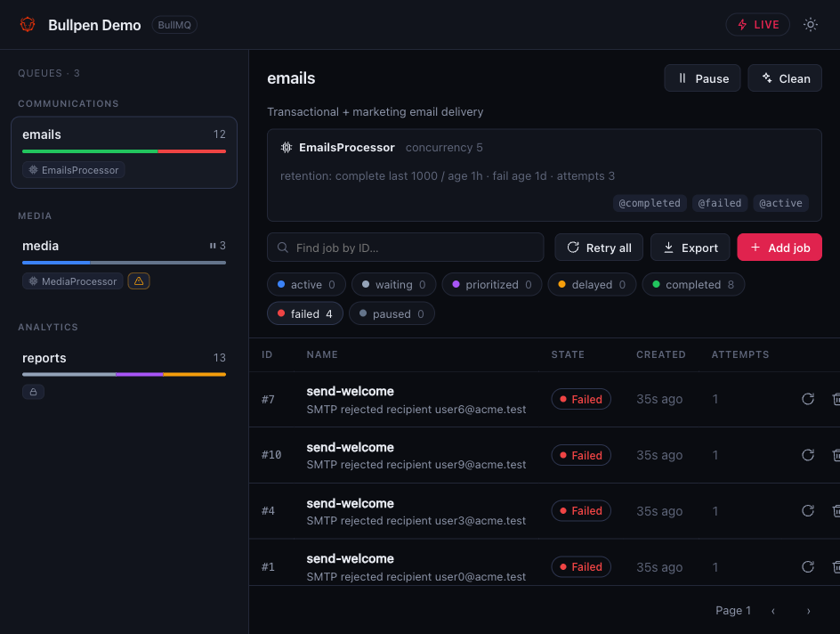The width and height of the screenshot is (840, 634).
Task: Click the warning icon beside MediaProcessor
Action: pos(139,280)
